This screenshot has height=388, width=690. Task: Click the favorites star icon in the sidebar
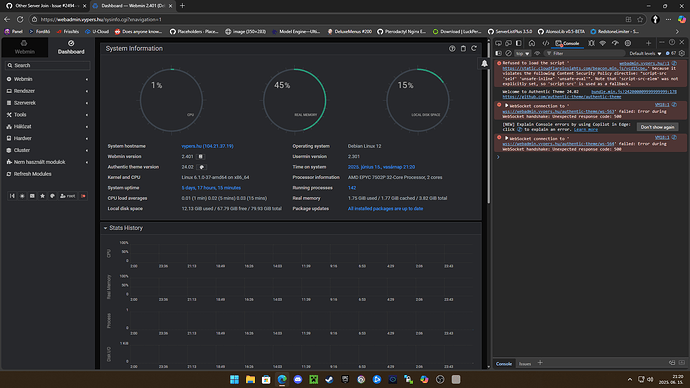click(x=42, y=196)
